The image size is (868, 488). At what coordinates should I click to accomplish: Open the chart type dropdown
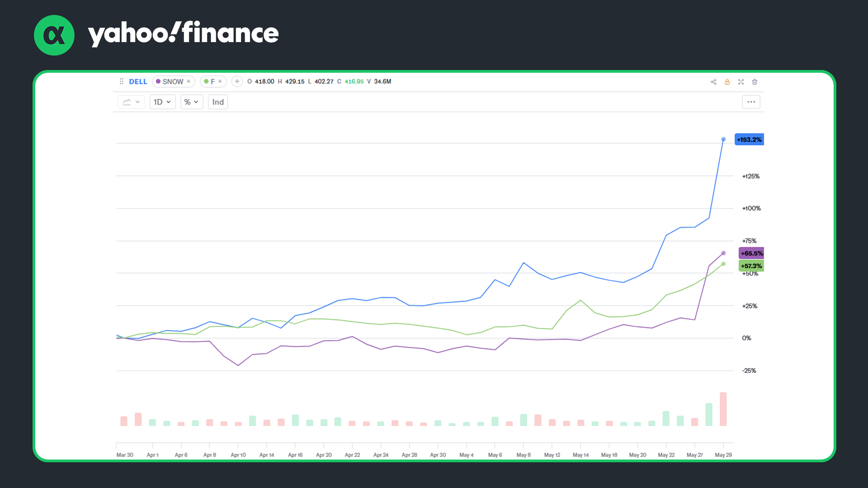pyautogui.click(x=131, y=102)
